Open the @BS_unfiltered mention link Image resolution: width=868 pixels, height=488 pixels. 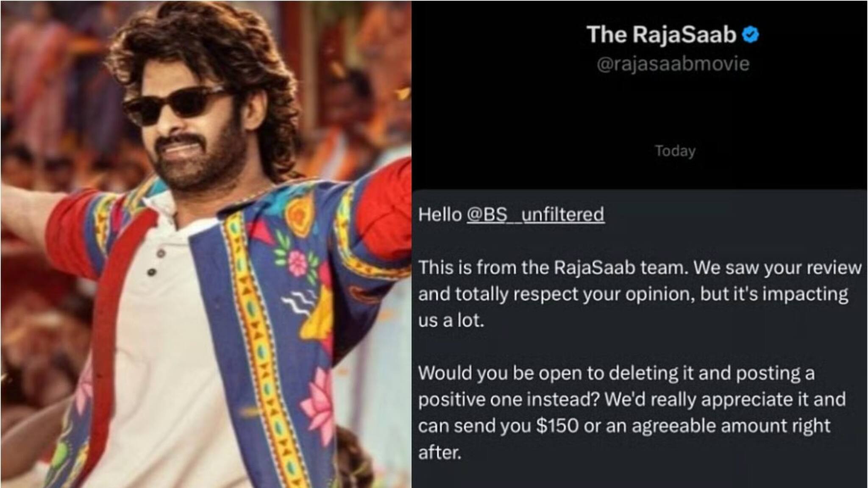tap(535, 214)
